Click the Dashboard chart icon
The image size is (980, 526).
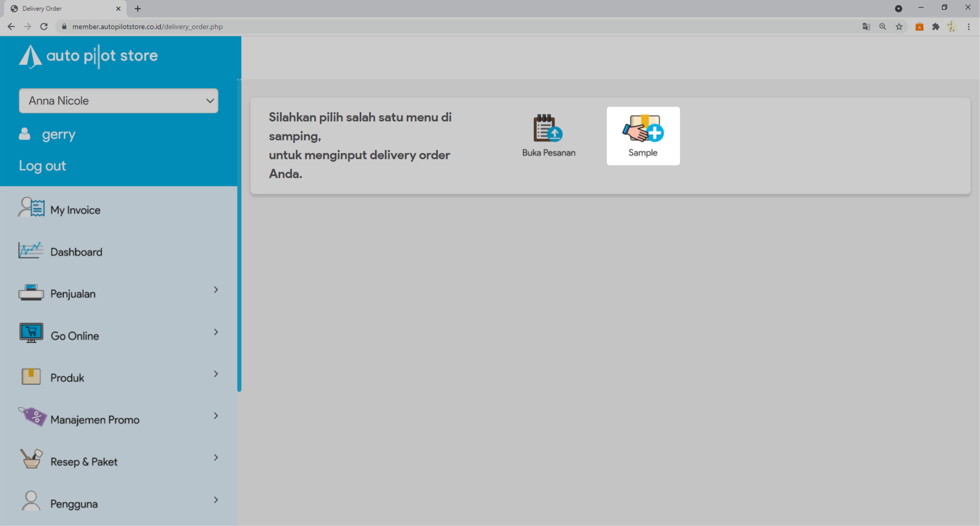click(x=30, y=250)
